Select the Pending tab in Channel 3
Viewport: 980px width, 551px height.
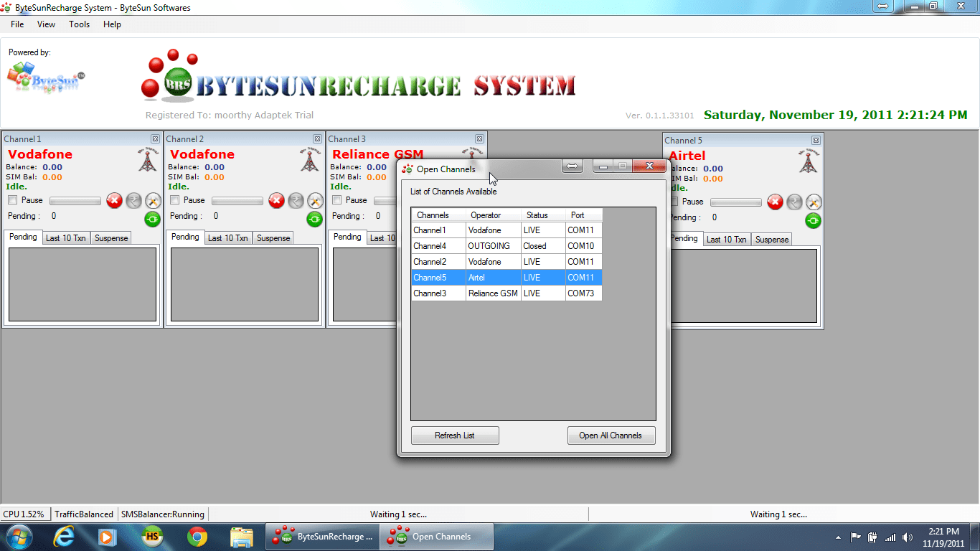(x=347, y=237)
